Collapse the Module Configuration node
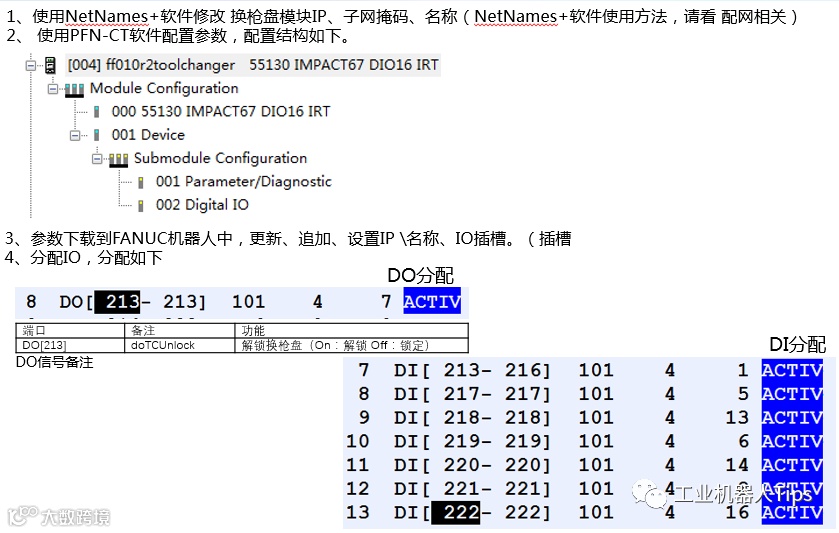839x533 pixels. (x=52, y=89)
